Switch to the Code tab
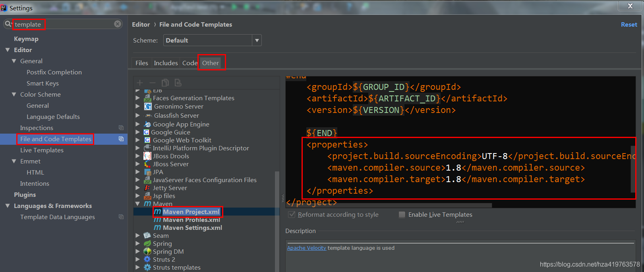 190,63
